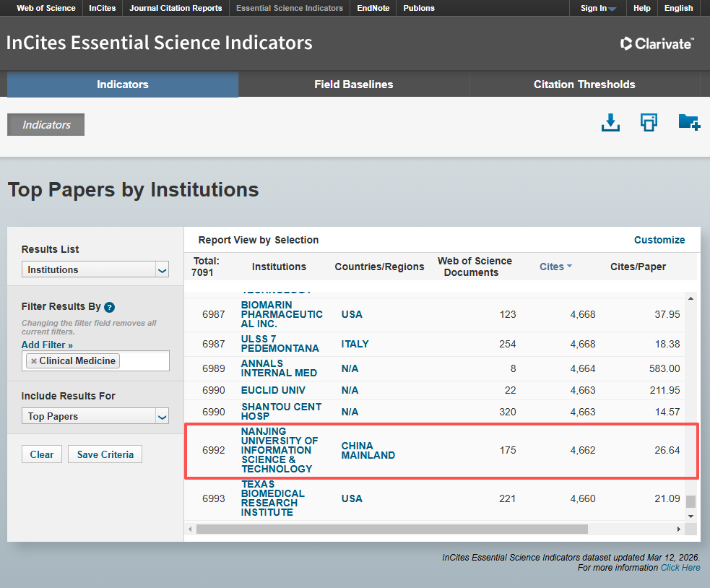Click the Filter Results By help icon

(x=109, y=307)
